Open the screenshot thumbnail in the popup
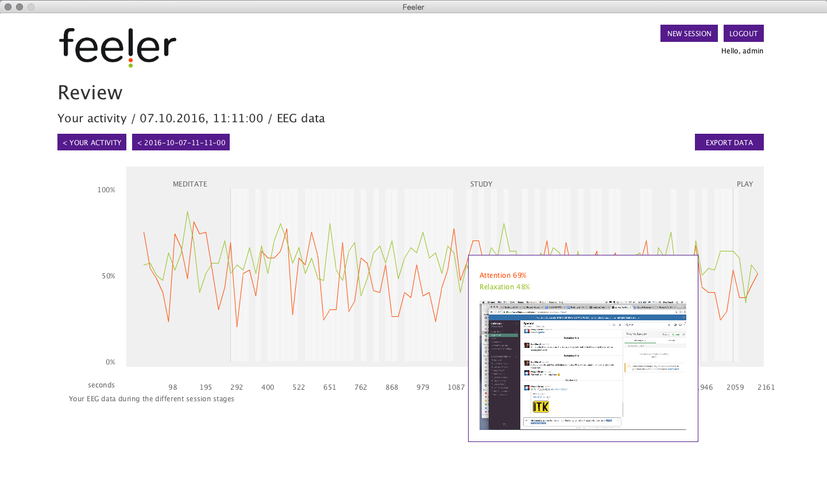Image resolution: width=827 pixels, height=504 pixels. 583,365
